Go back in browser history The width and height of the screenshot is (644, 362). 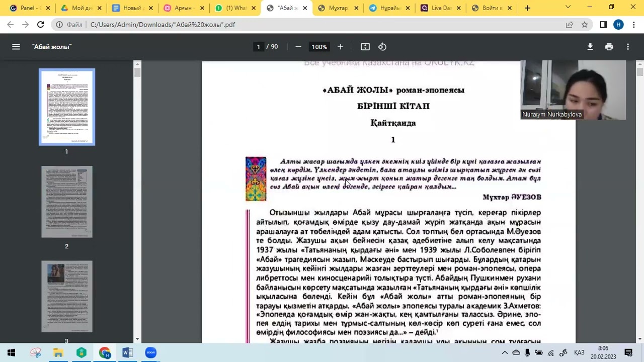tap(11, 24)
